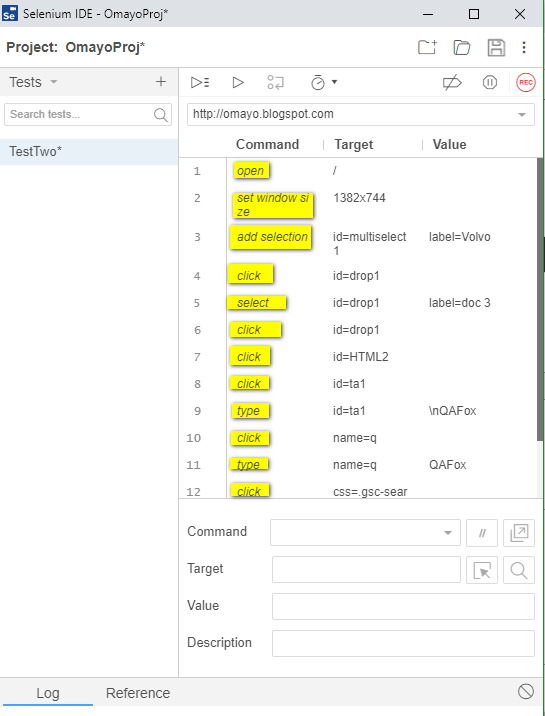Viewport: 545px width, 716px height.
Task: Run all tests with the play-list icon
Action: [x=200, y=82]
